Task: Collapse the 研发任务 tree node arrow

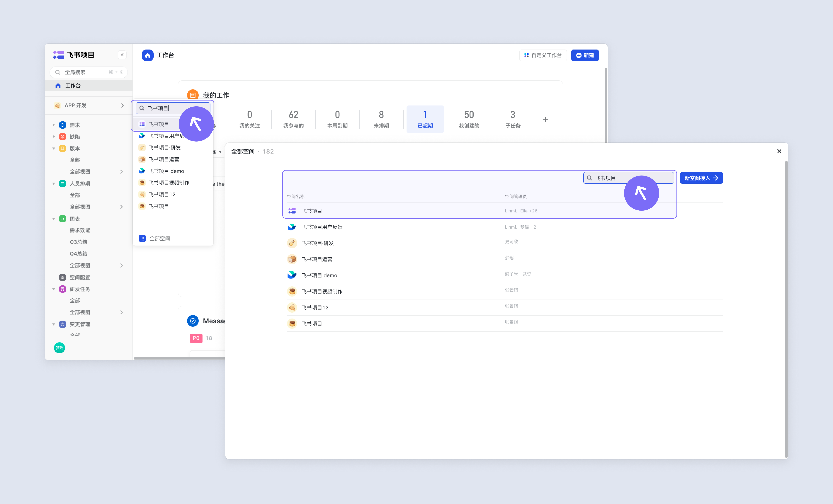Action: coord(54,289)
